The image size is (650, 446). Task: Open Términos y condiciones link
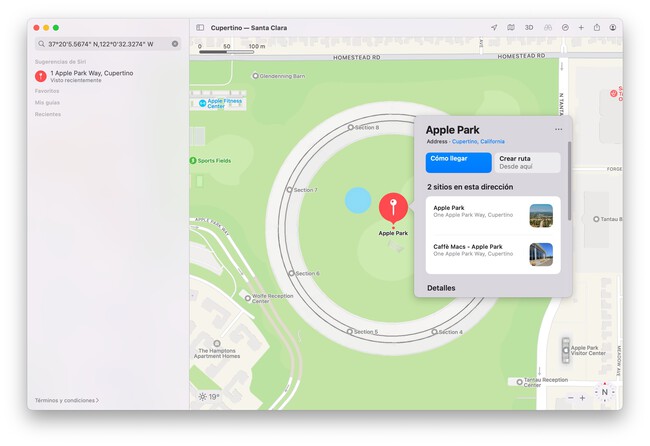66,400
